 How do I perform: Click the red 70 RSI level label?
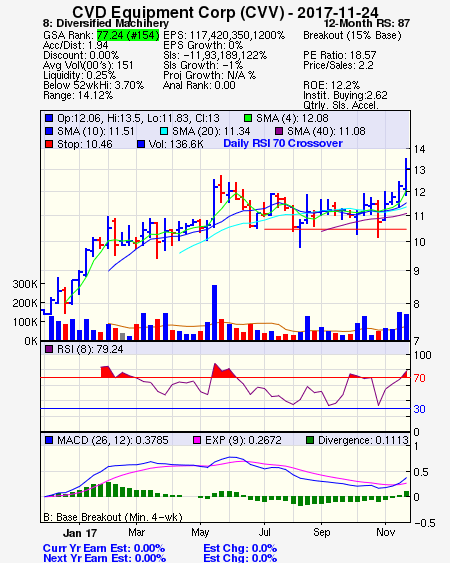[419, 378]
